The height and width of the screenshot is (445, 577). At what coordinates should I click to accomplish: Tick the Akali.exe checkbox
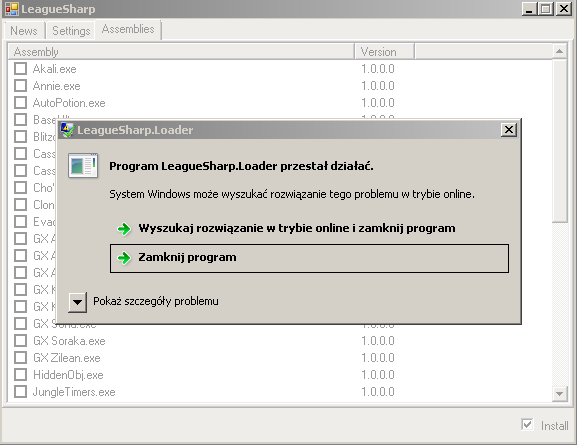(21, 69)
